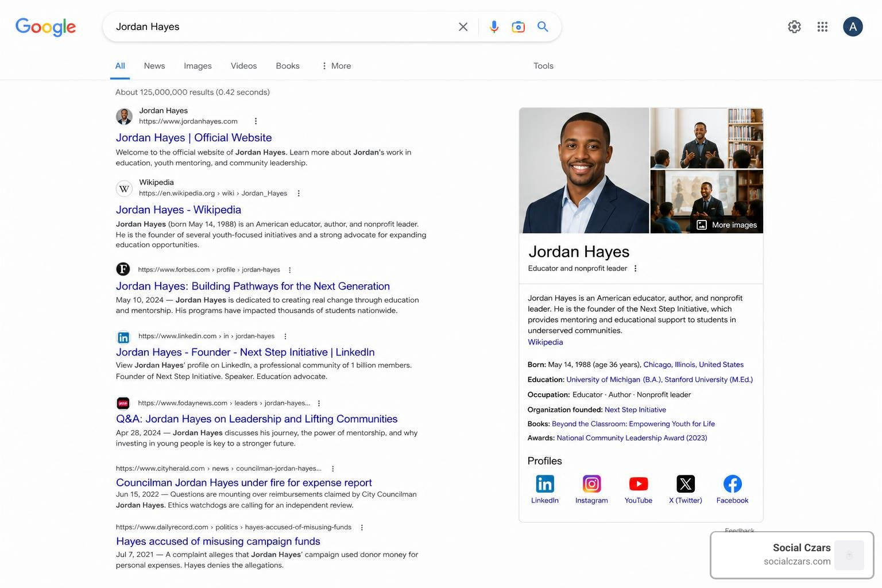Go to Google homepage via logo
Viewport: 882px width, 588px height.
click(45, 27)
